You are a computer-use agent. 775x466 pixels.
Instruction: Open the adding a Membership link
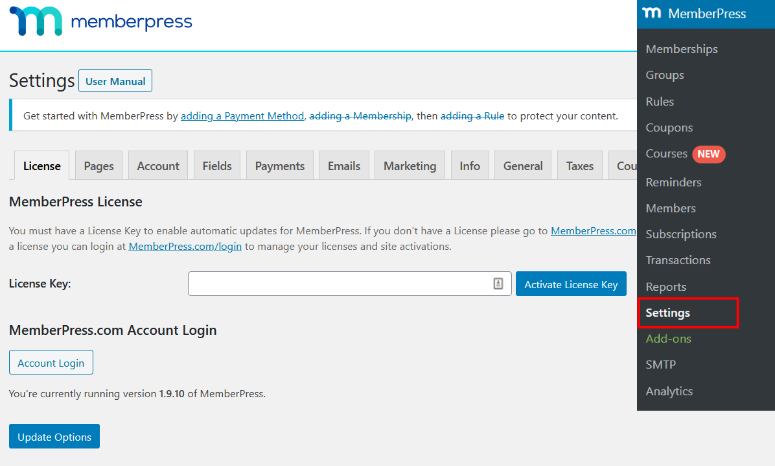click(360, 116)
